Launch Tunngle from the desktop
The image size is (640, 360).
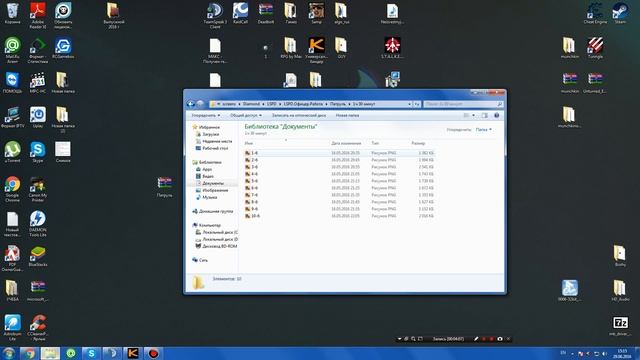pos(595,48)
